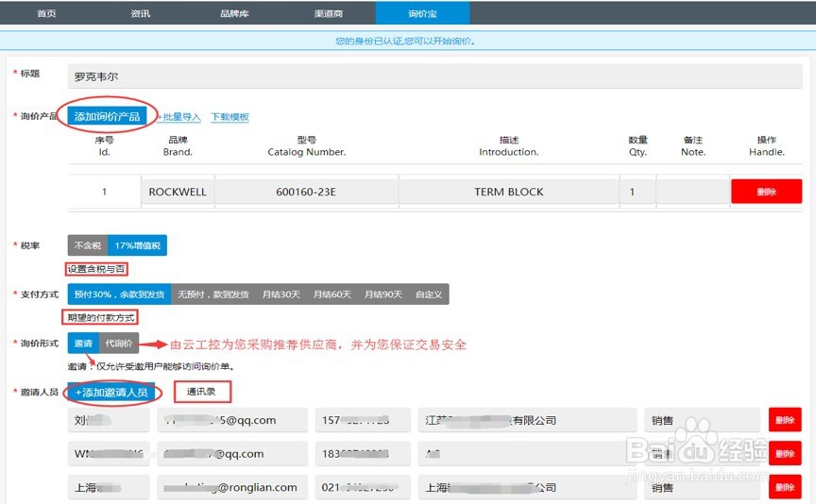This screenshot has height=504, width=816.
Task: Click the row number 1 cell
Action: click(104, 192)
